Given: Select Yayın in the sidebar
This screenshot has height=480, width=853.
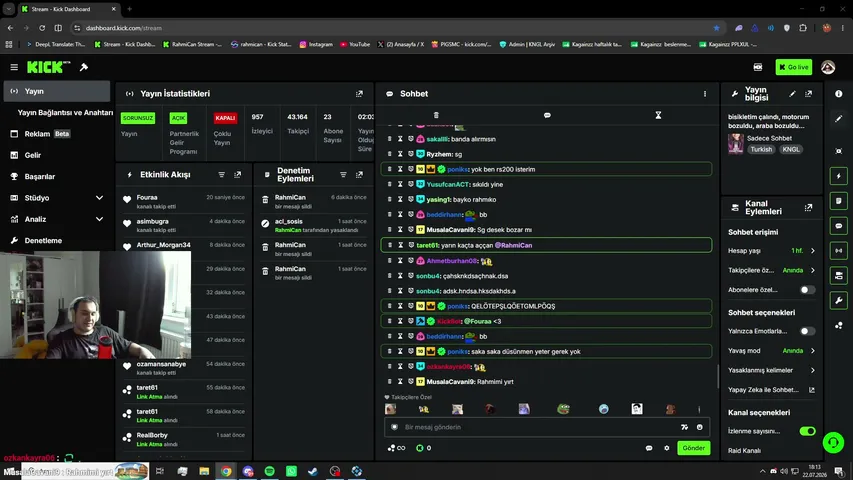Looking at the screenshot, I should pos(57,91).
